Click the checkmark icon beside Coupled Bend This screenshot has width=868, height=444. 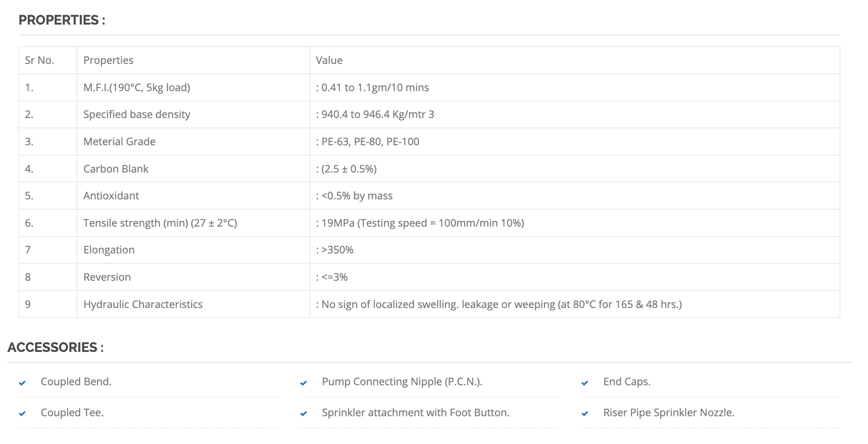click(22, 383)
